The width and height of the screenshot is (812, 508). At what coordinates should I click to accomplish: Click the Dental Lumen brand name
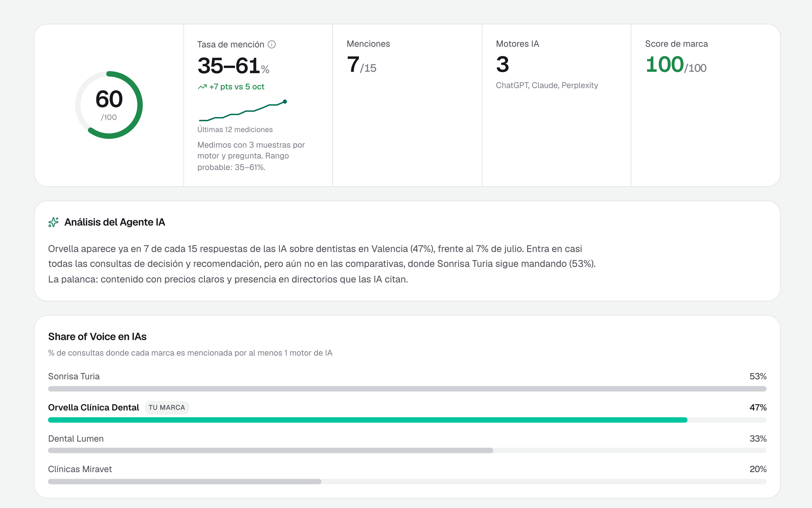[x=76, y=439]
